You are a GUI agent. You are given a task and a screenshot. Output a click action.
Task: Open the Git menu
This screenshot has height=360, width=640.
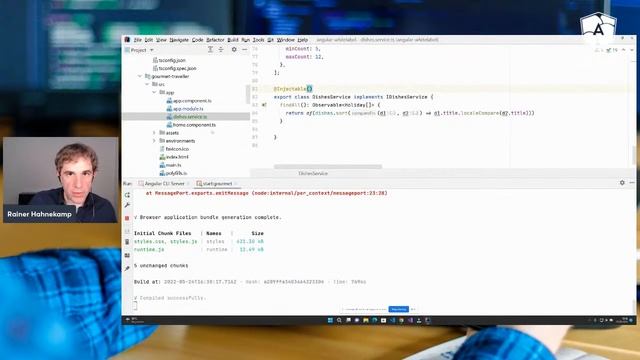[x=270, y=40]
